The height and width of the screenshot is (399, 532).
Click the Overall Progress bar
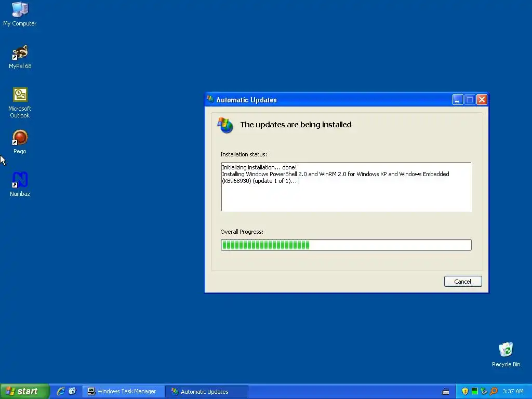(x=346, y=245)
